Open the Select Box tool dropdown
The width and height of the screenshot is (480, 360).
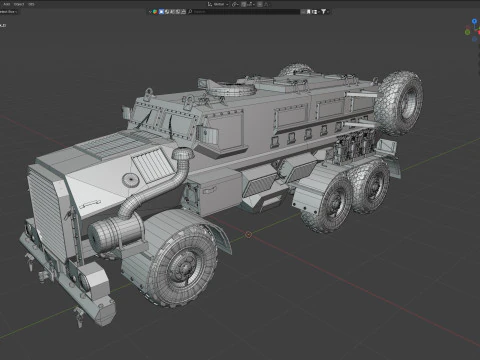(8, 12)
